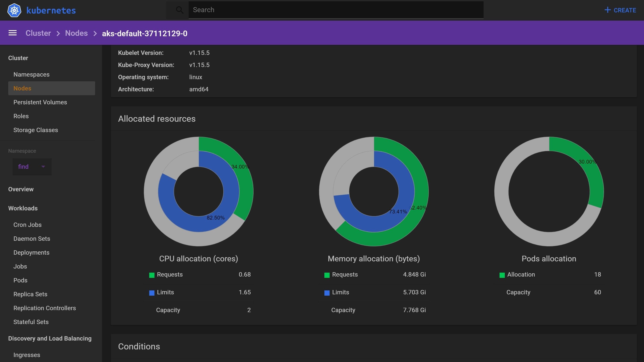
Task: Open Ingresses under Discovery and Load Balancing
Action: 26,355
